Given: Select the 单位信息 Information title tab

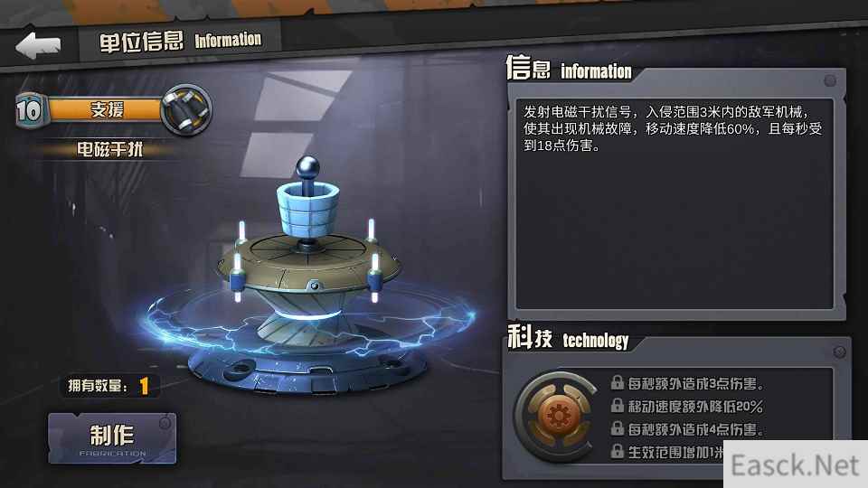Looking at the screenshot, I should (180, 41).
